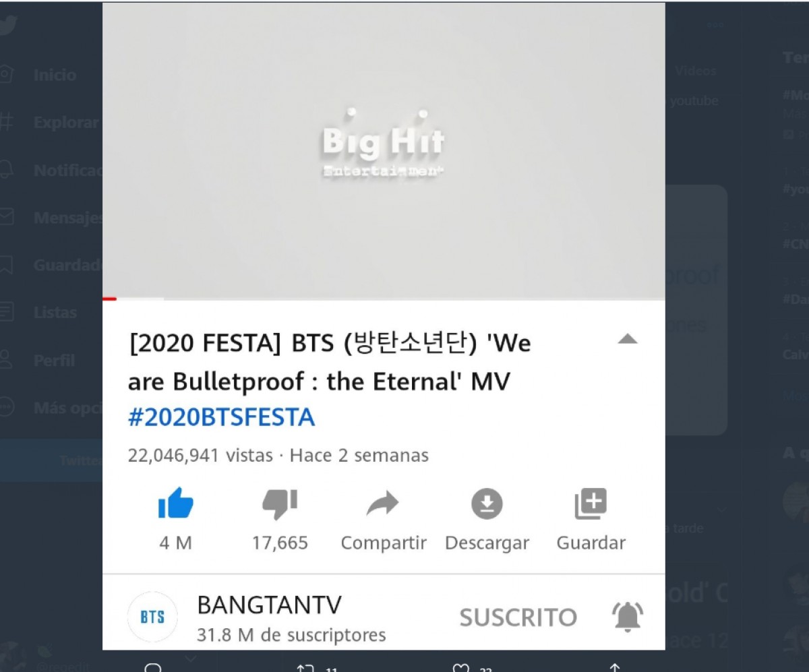Click the Guardar add-to-playlist icon
Viewport: 809px width, 672px height.
(x=591, y=504)
